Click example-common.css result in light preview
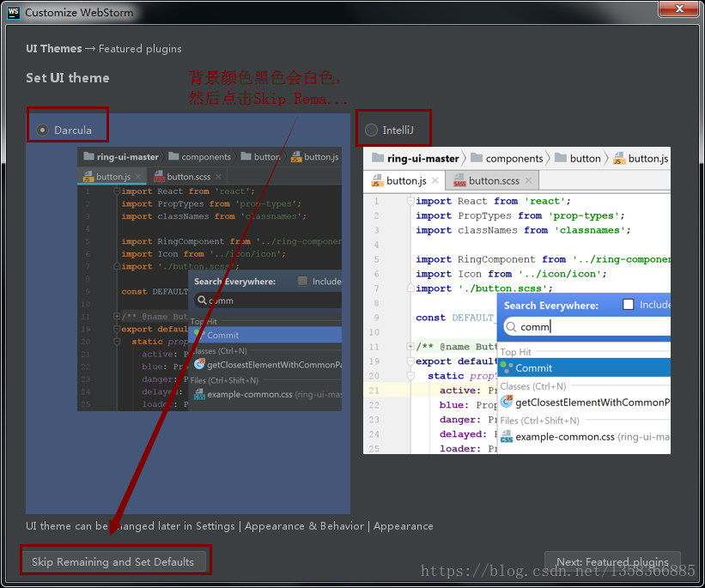705x588 pixels. [x=584, y=437]
